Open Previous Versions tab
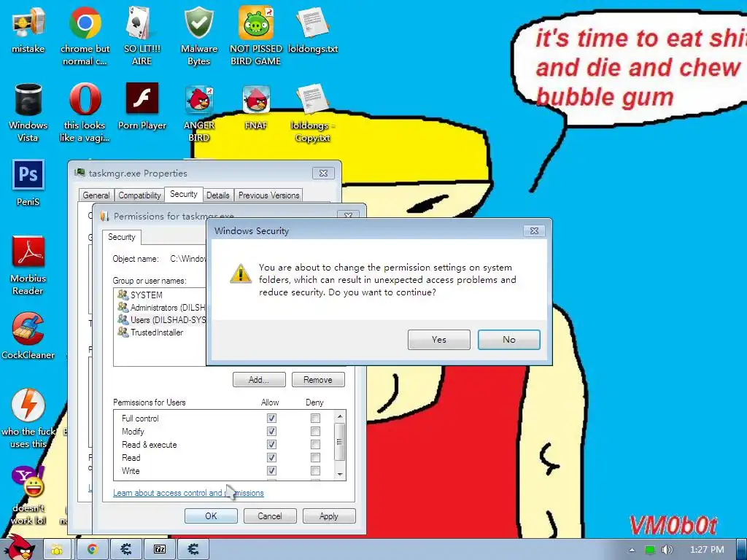Image resolution: width=747 pixels, height=560 pixels. [x=268, y=195]
